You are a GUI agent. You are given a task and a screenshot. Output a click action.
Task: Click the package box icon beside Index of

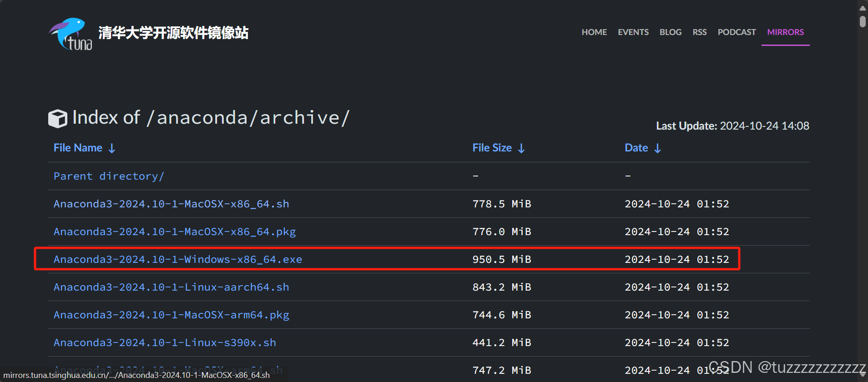[58, 119]
